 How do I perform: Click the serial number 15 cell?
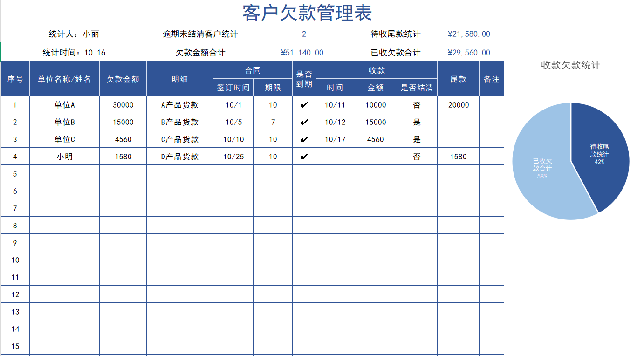click(15, 346)
